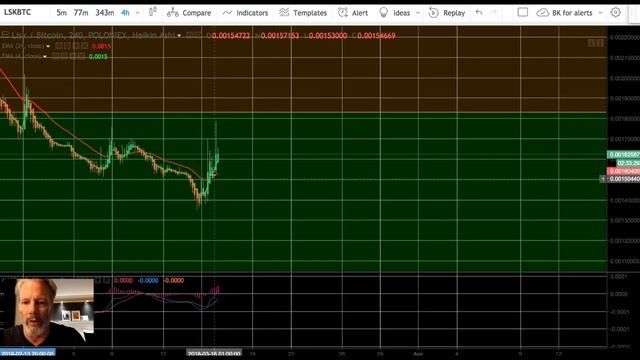
Task: Open the candlestick chart style selector
Action: tap(153, 12)
